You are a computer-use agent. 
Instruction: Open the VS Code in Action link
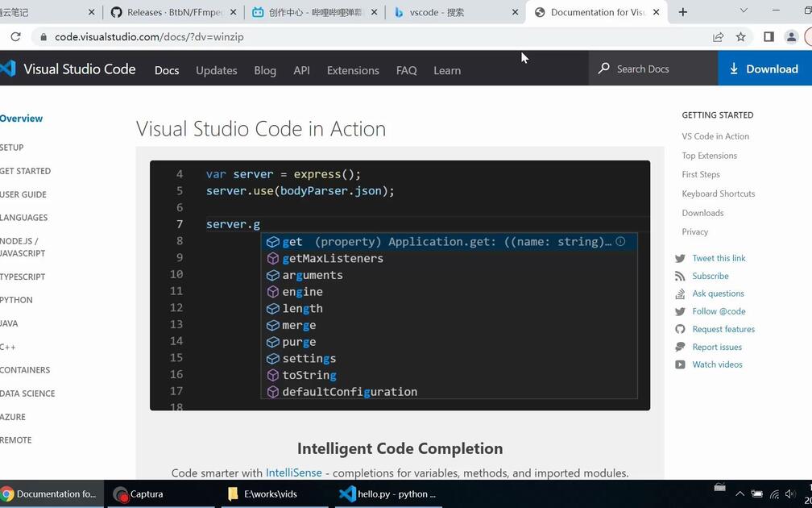[x=715, y=136]
